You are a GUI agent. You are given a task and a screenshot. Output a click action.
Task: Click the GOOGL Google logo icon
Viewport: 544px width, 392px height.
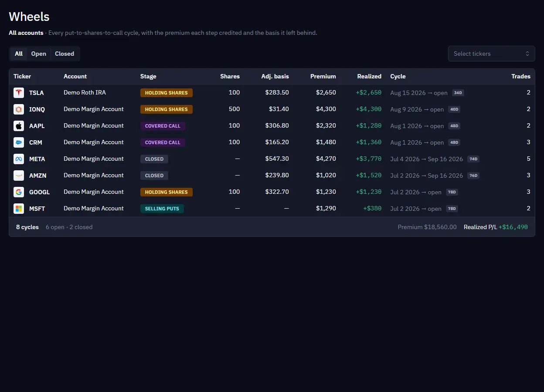[x=19, y=192]
